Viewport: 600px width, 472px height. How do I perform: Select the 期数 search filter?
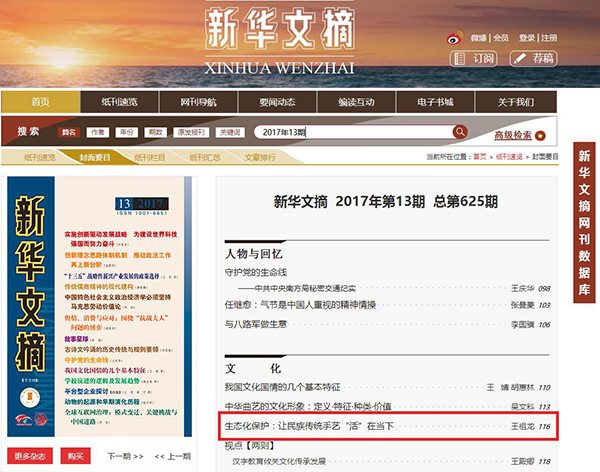coord(155,132)
